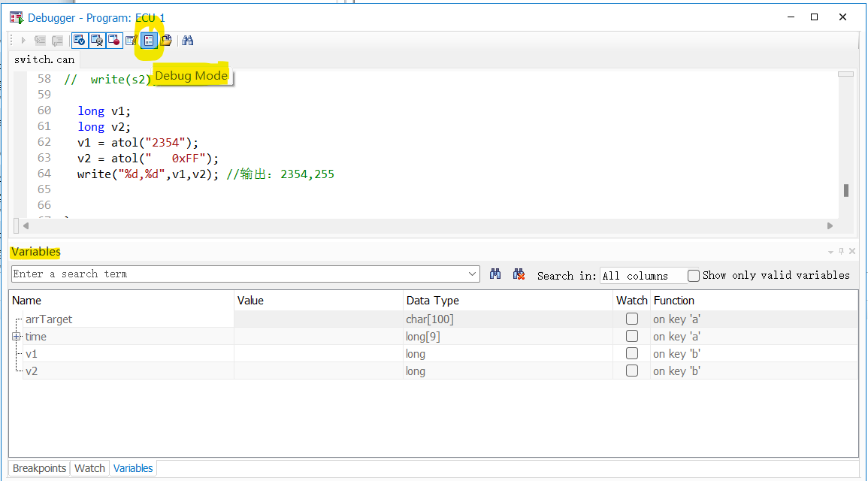Toggle Watch checkbox for time variable
Viewport: 868px width, 481px height.
coord(631,336)
